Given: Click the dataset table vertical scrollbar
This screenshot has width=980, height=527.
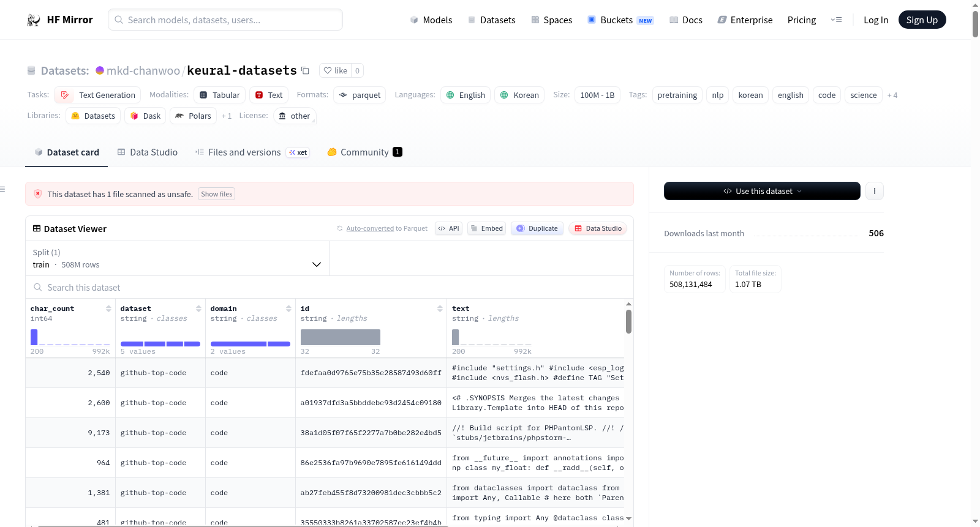Looking at the screenshot, I should pyautogui.click(x=628, y=321).
